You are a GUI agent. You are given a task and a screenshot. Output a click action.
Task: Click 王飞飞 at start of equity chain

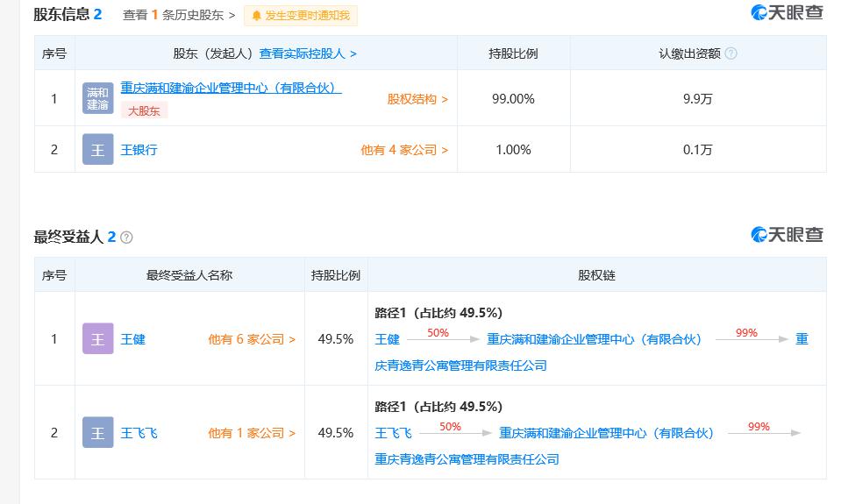click(x=393, y=433)
